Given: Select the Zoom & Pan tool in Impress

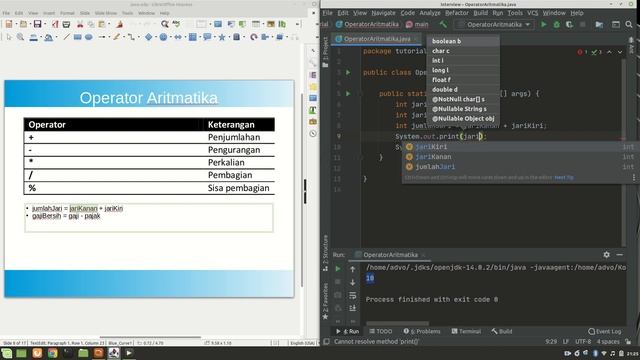Looking at the screenshot, I should [20, 38].
